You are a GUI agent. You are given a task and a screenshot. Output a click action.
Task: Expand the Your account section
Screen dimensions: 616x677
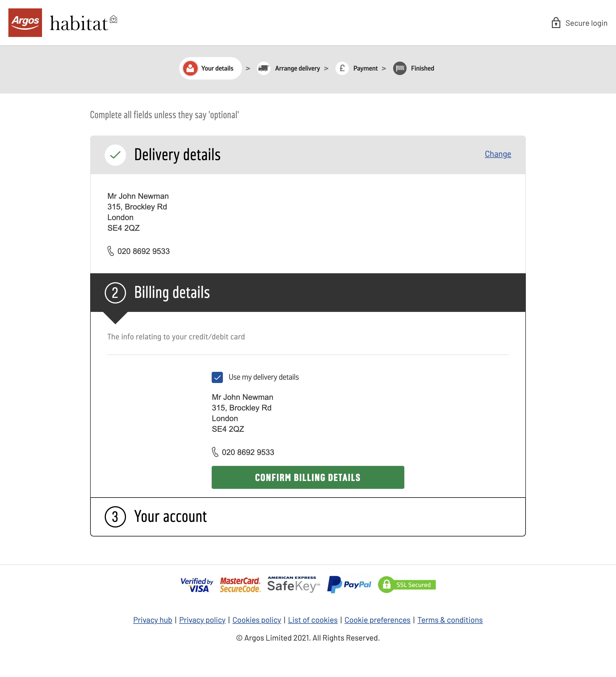pyautogui.click(x=171, y=517)
